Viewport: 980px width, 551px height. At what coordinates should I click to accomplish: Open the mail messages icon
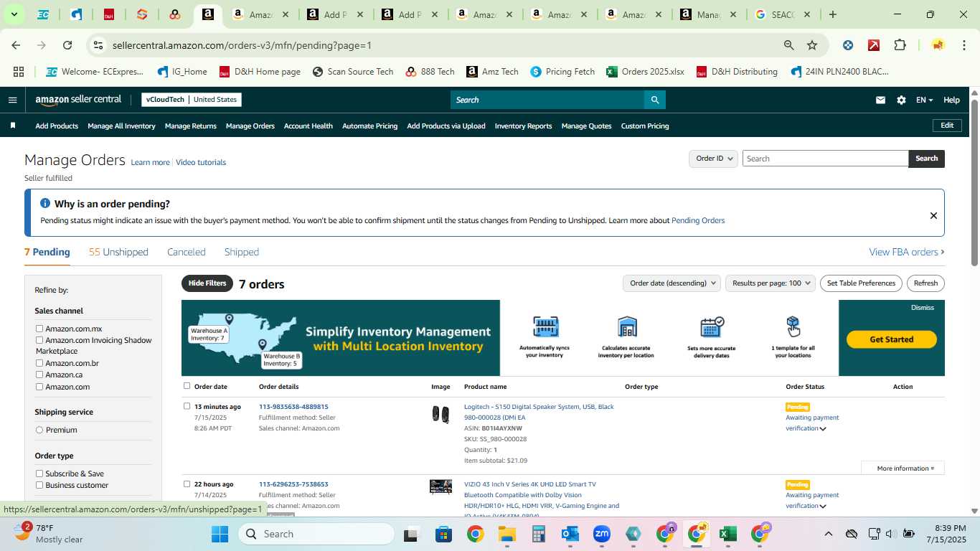(x=880, y=100)
